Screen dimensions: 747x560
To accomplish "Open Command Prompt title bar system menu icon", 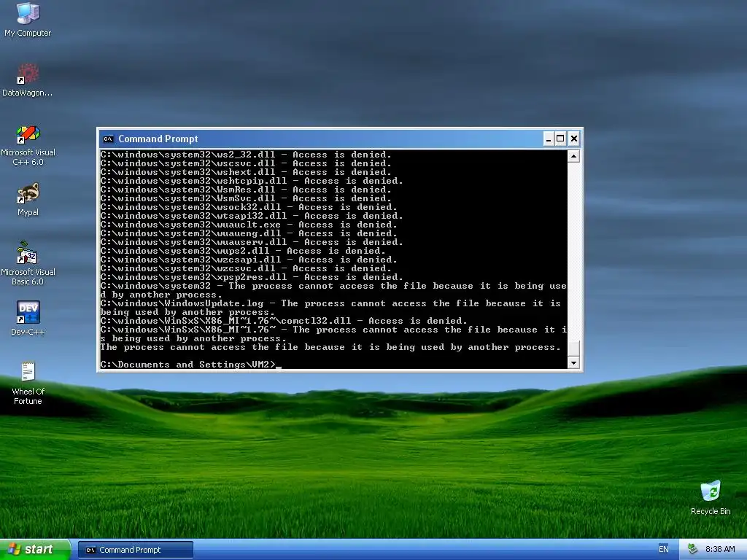I will [x=109, y=139].
